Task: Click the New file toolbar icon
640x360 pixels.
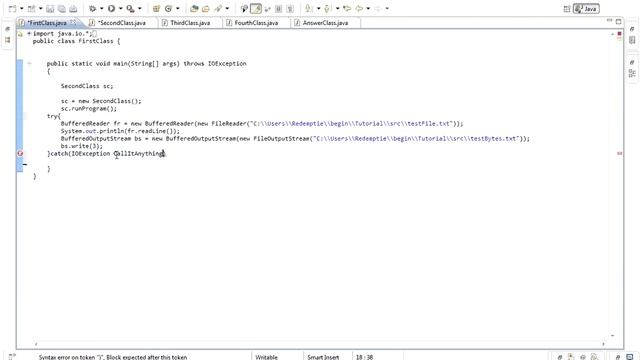Action: point(13,9)
